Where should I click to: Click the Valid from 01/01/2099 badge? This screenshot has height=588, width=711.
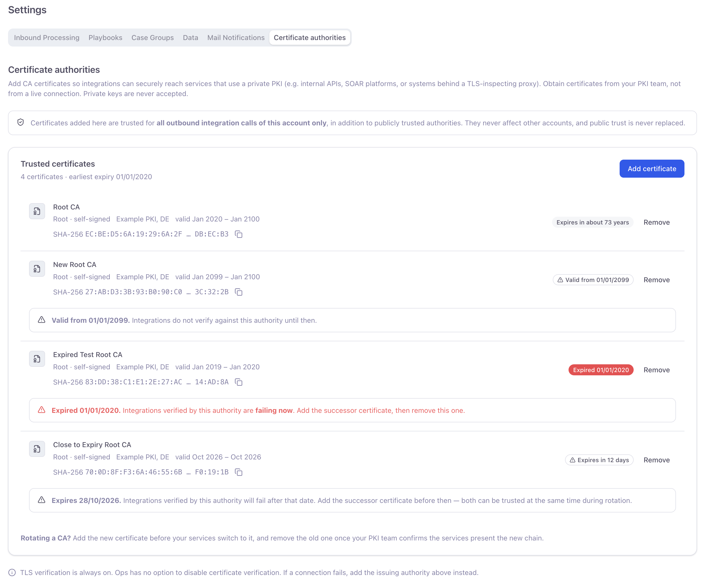593,280
